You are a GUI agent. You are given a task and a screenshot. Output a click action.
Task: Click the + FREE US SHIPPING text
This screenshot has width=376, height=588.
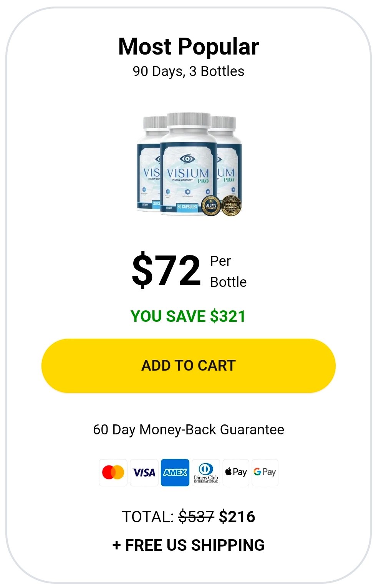pyautogui.click(x=189, y=545)
